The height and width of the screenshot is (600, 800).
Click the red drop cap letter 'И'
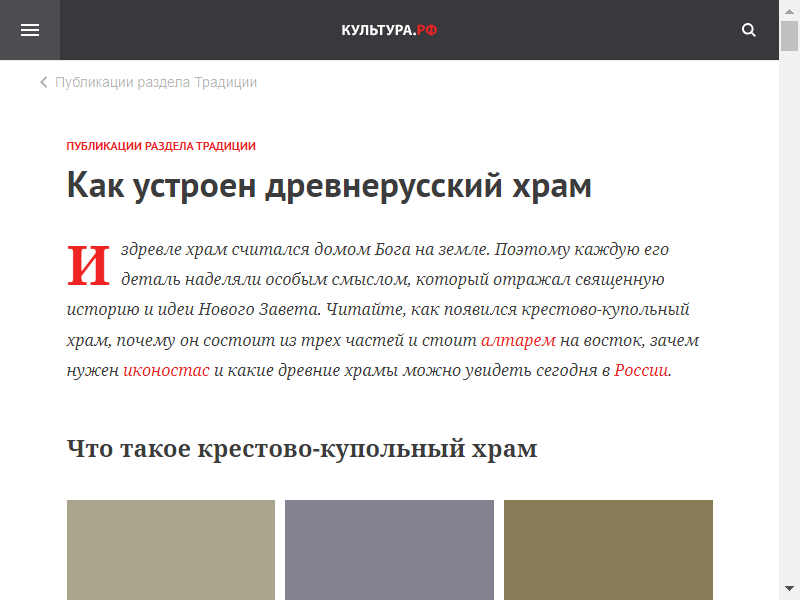[88, 265]
